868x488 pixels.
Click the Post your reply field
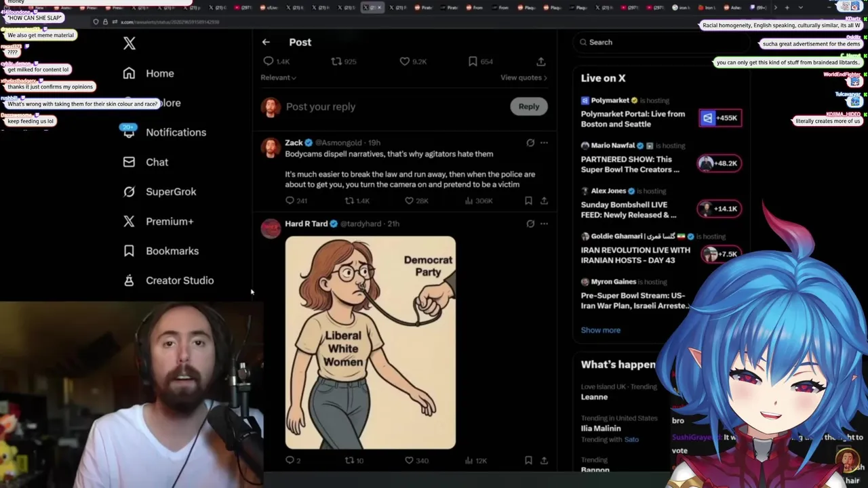[x=393, y=106]
